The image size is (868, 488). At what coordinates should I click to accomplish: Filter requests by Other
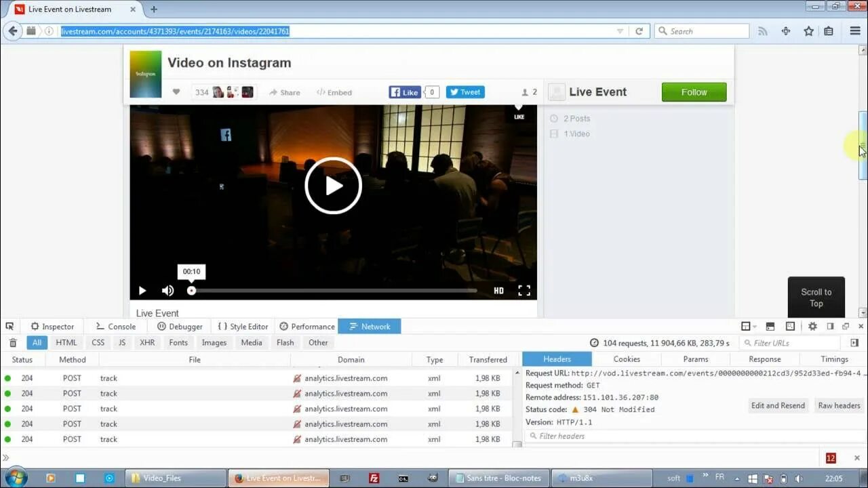pyautogui.click(x=318, y=343)
